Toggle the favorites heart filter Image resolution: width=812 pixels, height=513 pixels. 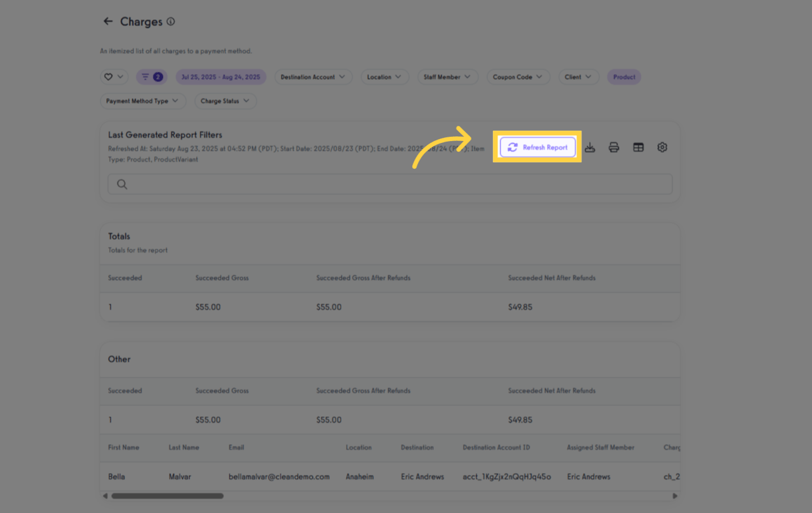click(114, 77)
